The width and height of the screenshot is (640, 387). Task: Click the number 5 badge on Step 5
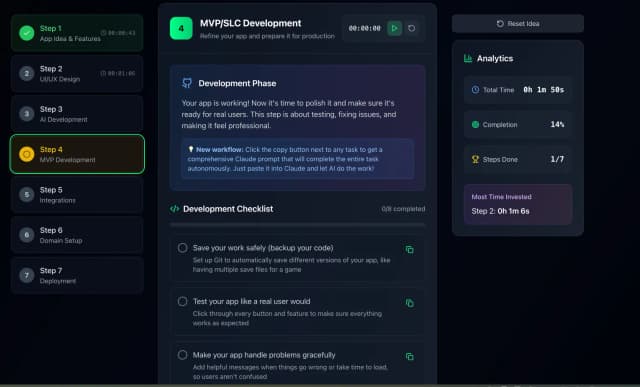coord(27,195)
